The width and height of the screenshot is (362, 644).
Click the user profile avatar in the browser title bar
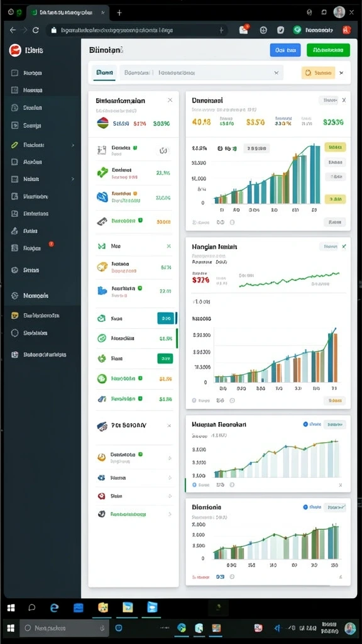coord(339,13)
